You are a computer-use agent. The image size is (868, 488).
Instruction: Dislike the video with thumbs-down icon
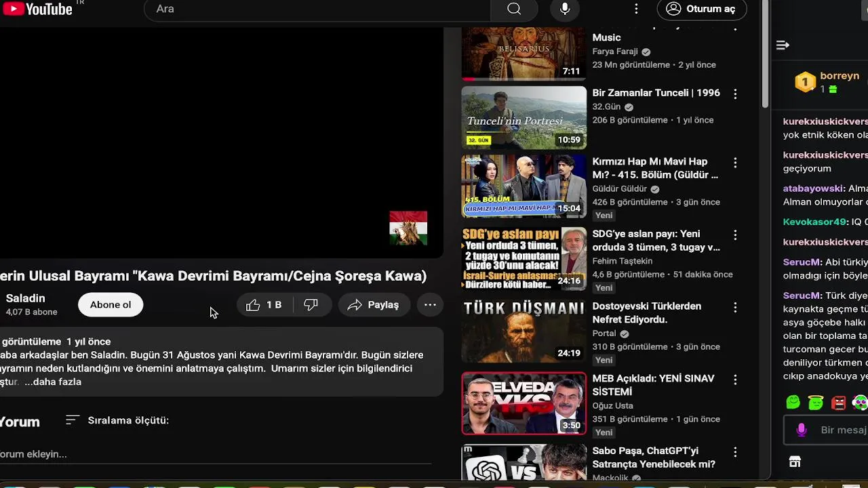(x=311, y=305)
